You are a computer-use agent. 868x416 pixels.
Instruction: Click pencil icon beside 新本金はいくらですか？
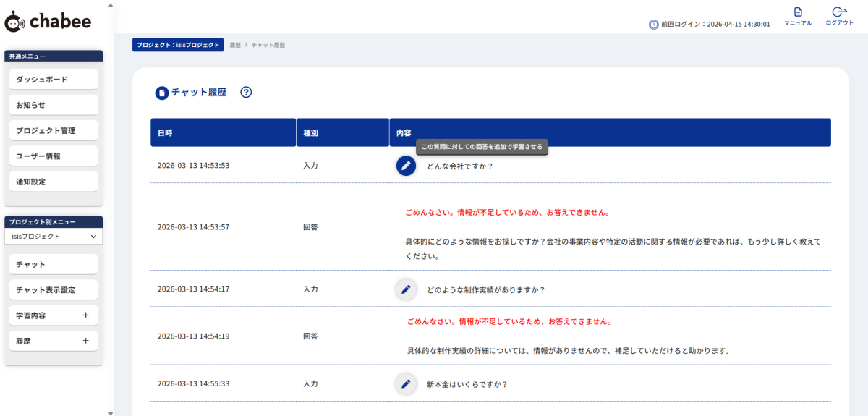click(x=406, y=383)
